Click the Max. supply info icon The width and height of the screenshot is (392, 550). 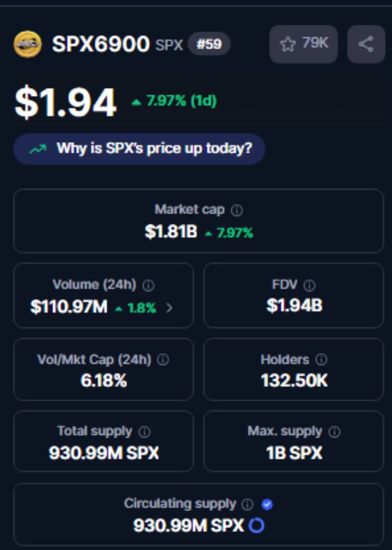point(335,432)
